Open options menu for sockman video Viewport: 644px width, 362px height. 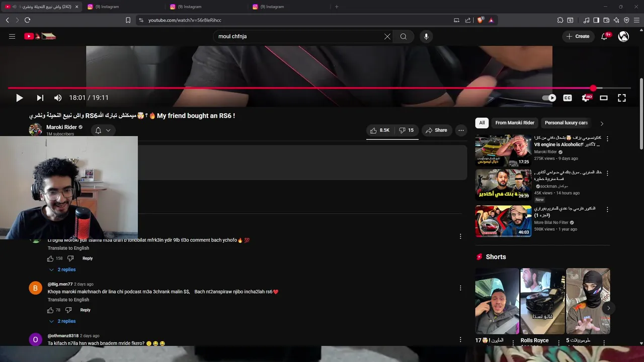[607, 173]
